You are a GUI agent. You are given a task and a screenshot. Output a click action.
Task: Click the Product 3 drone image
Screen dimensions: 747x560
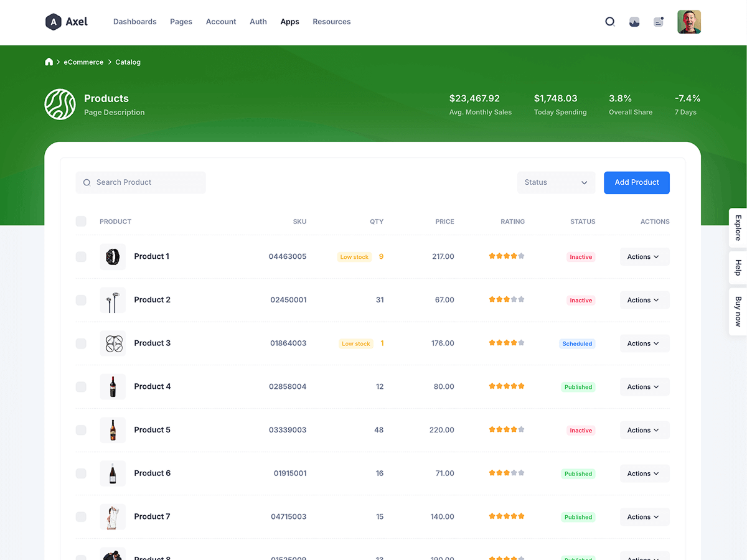(x=113, y=343)
